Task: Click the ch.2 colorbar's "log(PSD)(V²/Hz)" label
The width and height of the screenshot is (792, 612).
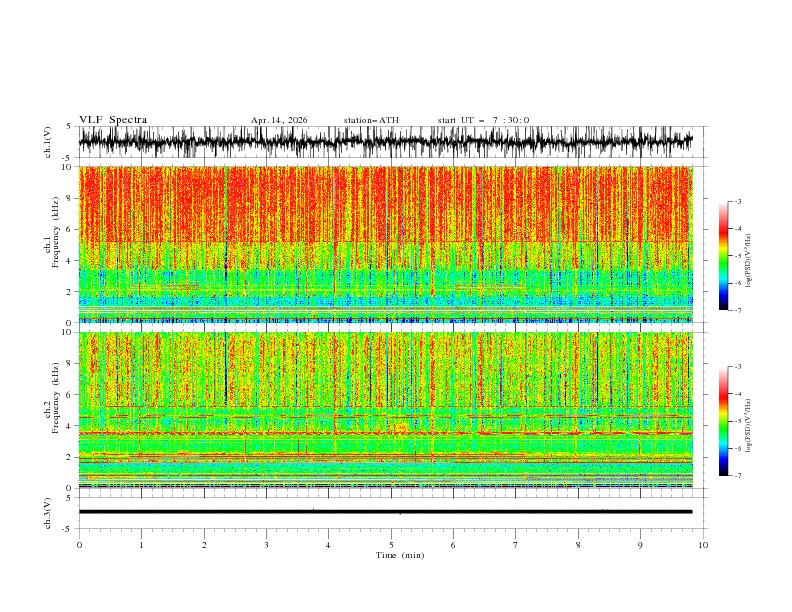Action: (749, 426)
